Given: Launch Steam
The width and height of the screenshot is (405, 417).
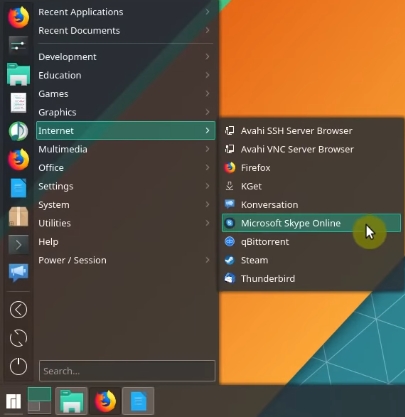Looking at the screenshot, I should (x=311, y=260).
